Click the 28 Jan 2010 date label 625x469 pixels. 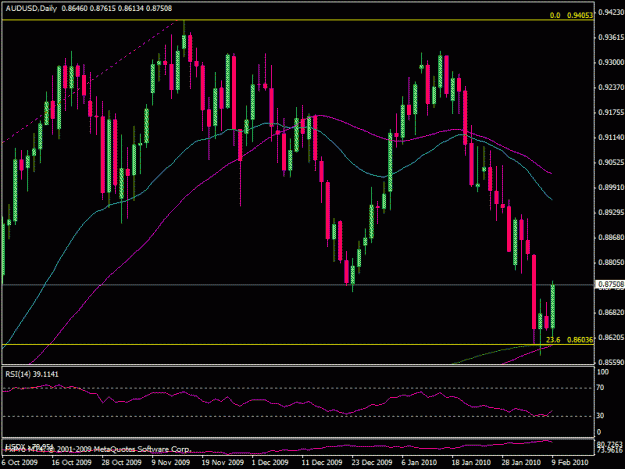(x=521, y=462)
